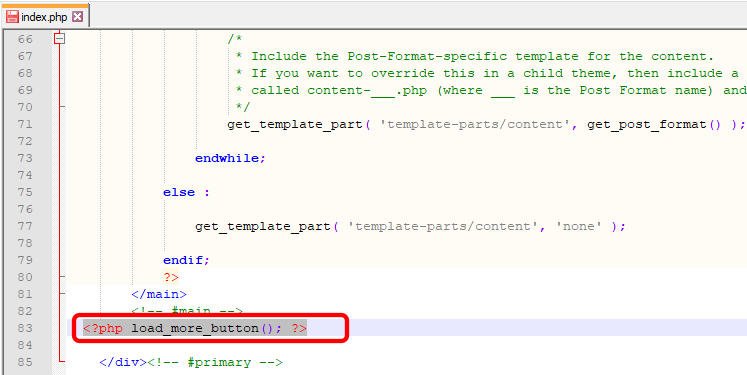Close the index.php tab with its X button
This screenshot has width=747, height=375.
pos(77,17)
